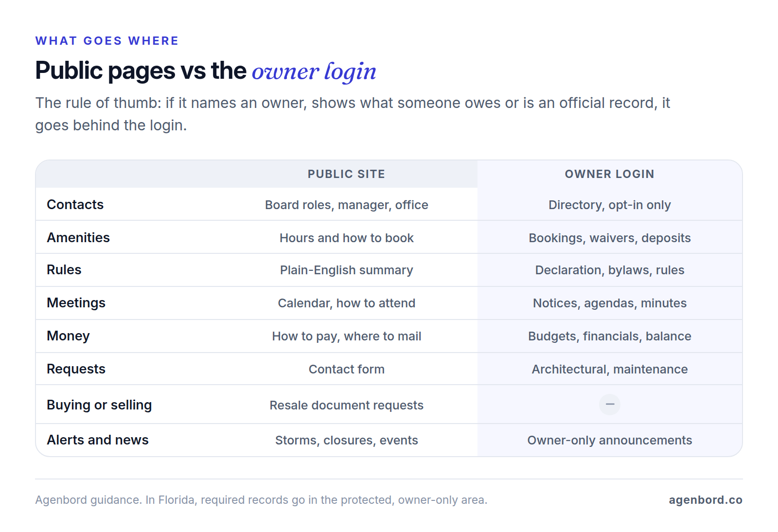This screenshot has width=778, height=532.
Task: Click the Requests row label
Action: point(76,369)
